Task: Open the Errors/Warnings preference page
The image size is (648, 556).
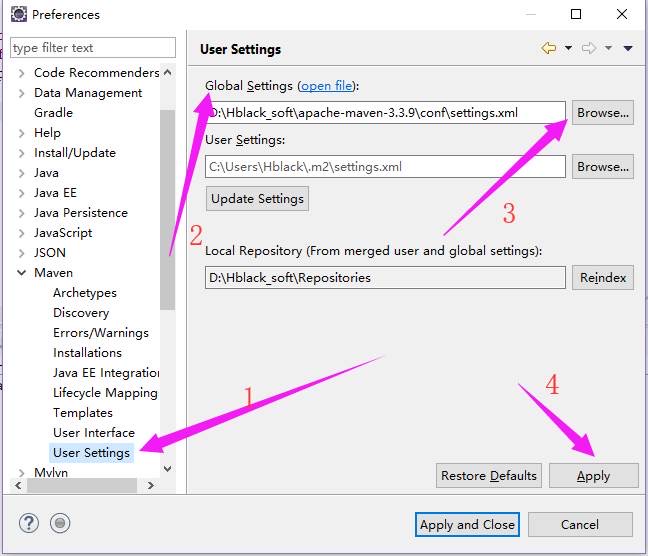Action: 100,333
